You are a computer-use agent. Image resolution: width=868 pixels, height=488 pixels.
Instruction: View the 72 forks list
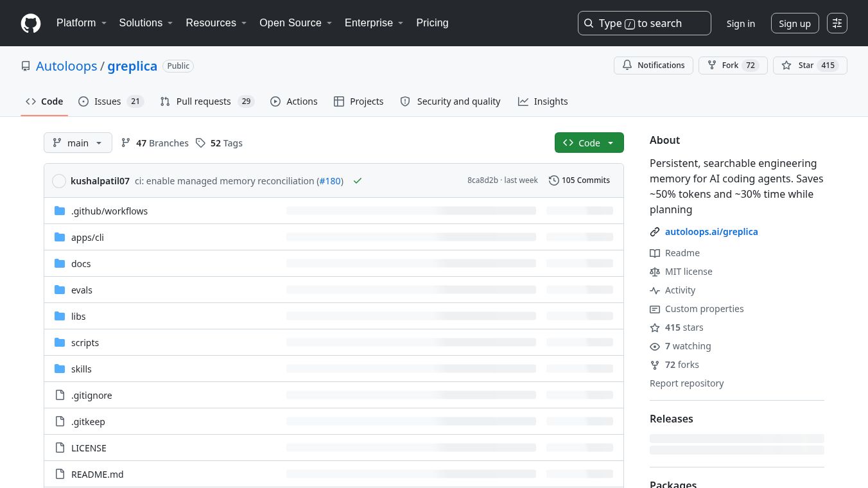coord(674,365)
